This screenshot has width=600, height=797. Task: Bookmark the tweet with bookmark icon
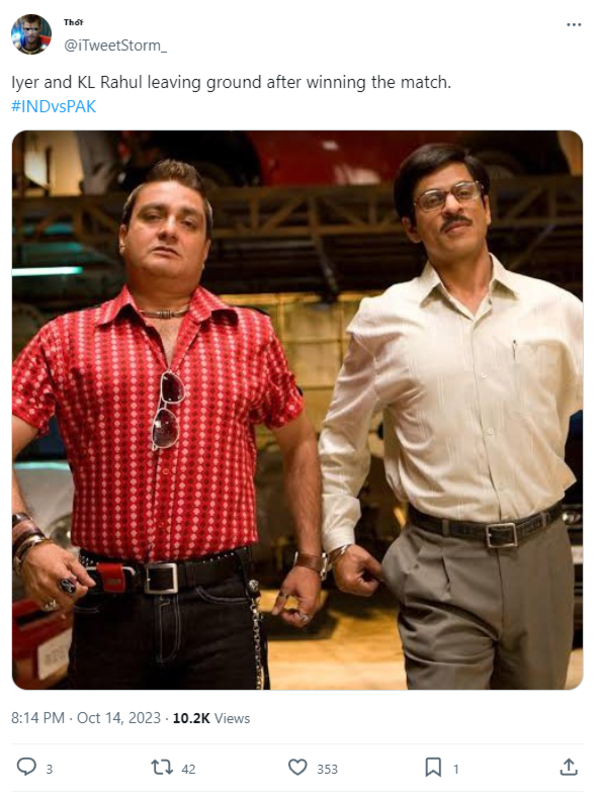click(x=433, y=767)
